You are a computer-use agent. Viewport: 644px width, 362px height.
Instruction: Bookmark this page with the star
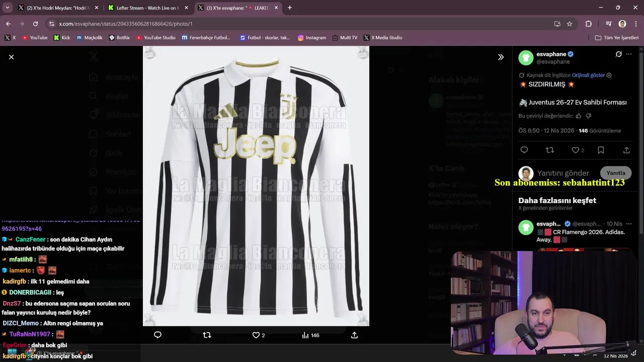[x=570, y=24]
